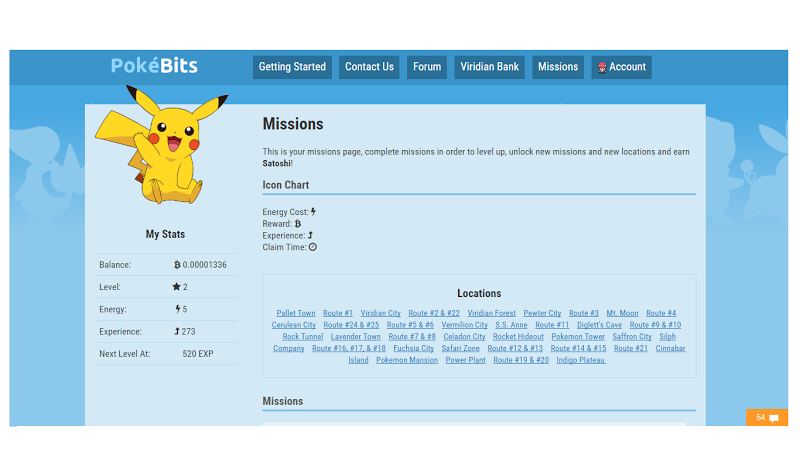Viewport: 800px width, 450px height.
Task: Click the Bitcoin symbol next to Balance
Action: (x=177, y=265)
